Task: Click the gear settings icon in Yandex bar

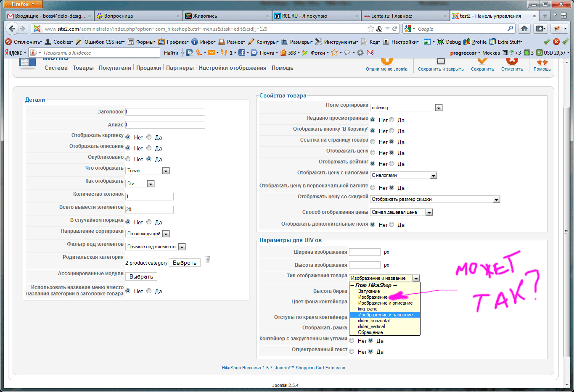Action: tap(360, 53)
